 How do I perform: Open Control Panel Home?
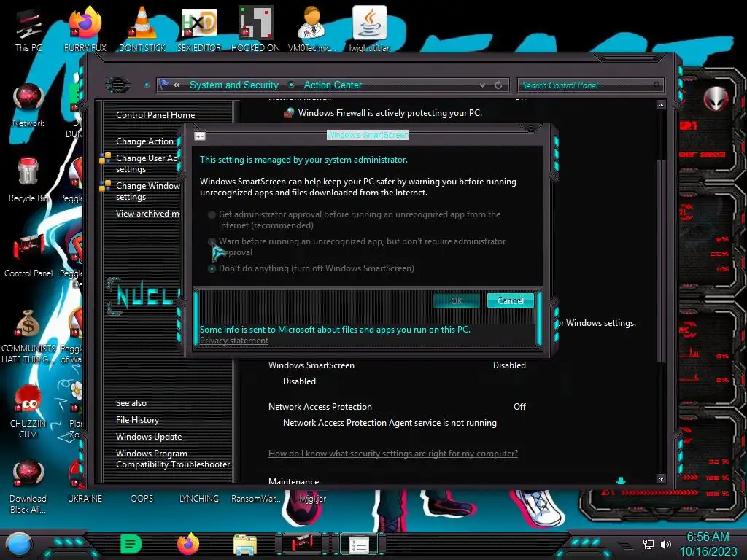tap(155, 114)
